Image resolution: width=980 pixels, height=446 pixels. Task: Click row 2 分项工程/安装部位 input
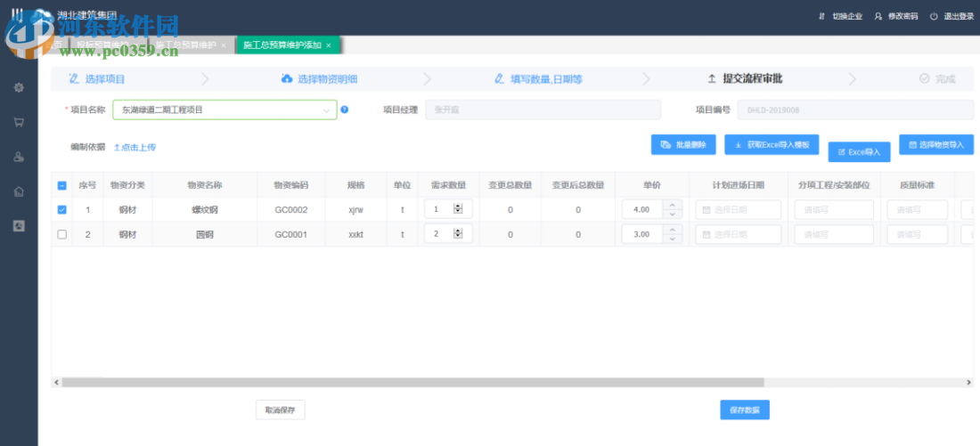[x=834, y=235]
